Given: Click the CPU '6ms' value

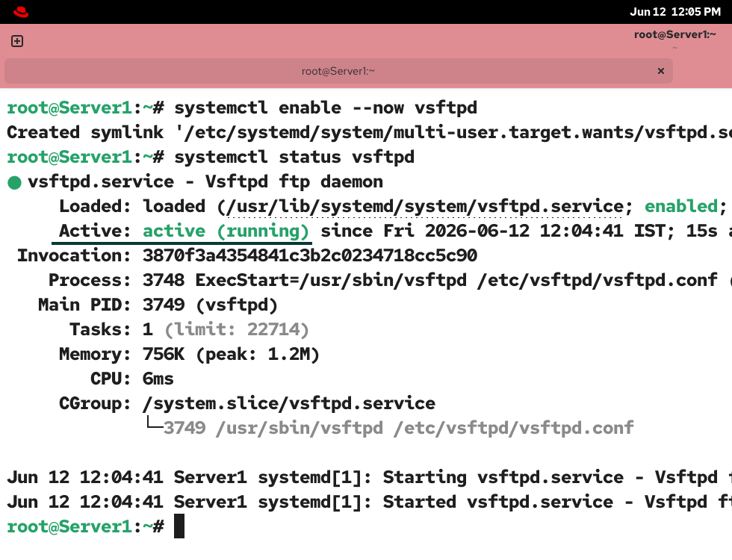Looking at the screenshot, I should pyautogui.click(x=158, y=379).
